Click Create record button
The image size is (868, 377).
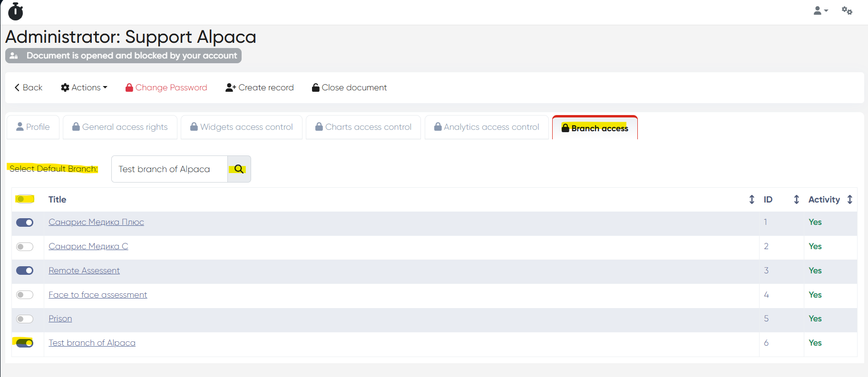click(260, 87)
